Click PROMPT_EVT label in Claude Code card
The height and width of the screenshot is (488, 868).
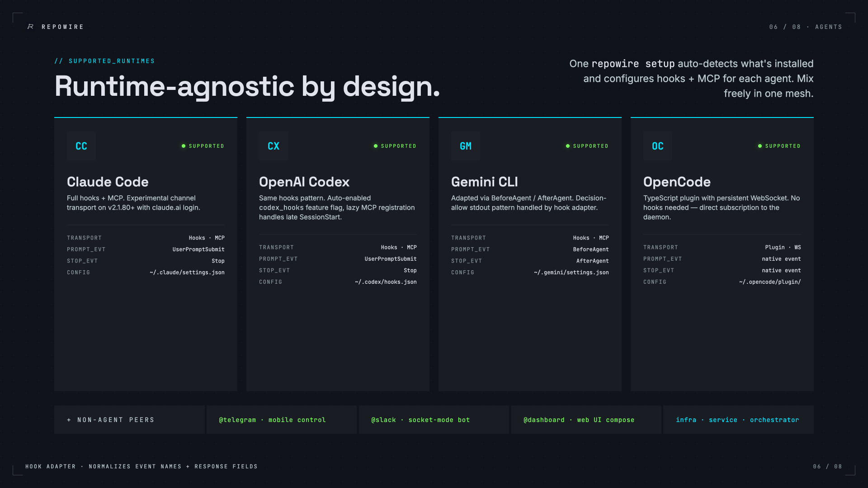point(86,249)
